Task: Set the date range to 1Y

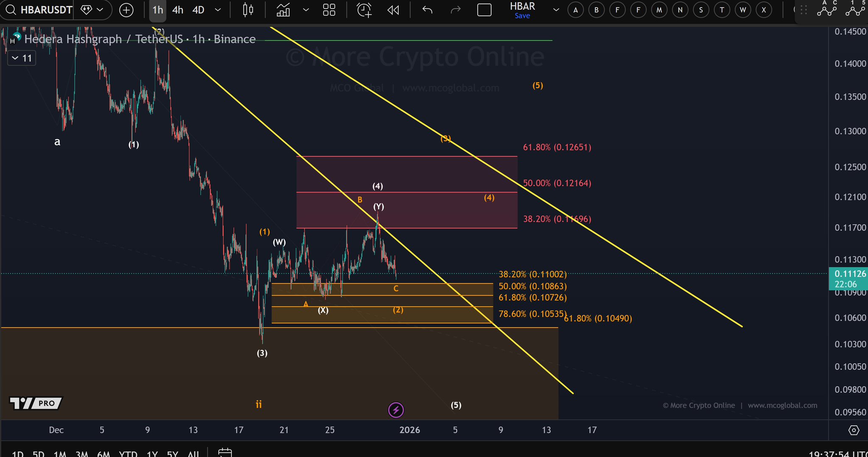Action: tap(152, 454)
